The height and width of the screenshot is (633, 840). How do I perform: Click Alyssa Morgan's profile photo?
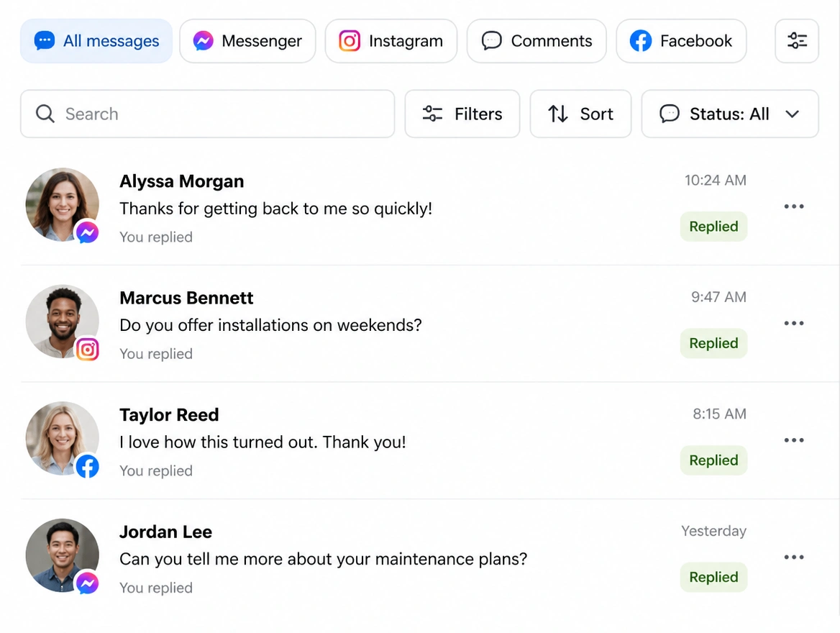tap(62, 204)
